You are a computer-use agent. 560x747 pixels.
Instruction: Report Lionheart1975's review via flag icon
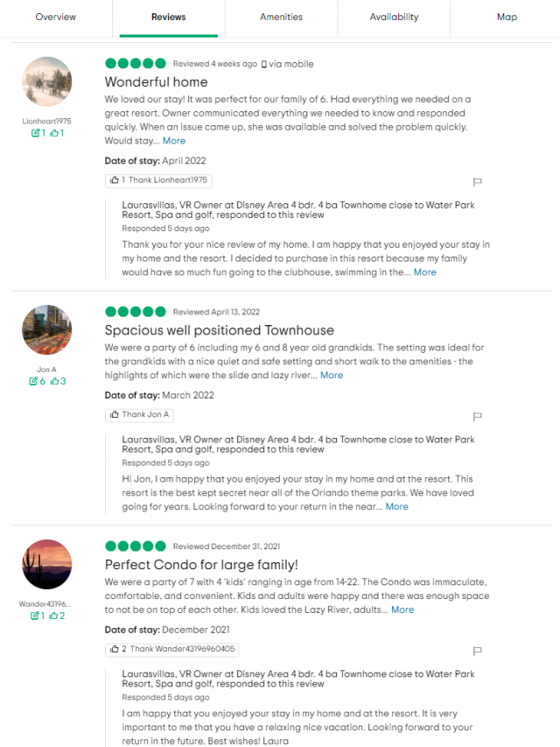(477, 181)
